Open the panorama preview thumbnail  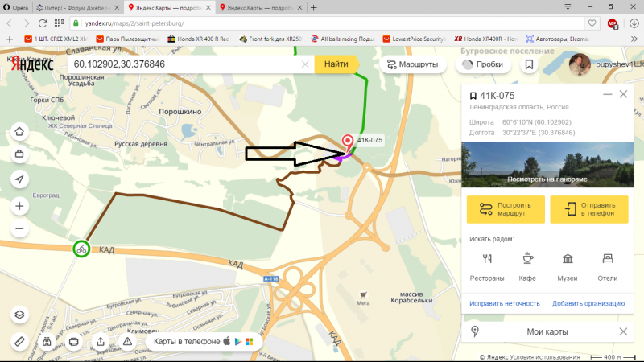coord(547,165)
